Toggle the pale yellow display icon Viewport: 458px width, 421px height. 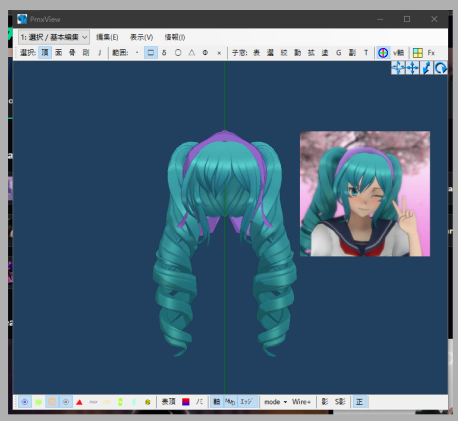pos(107,402)
